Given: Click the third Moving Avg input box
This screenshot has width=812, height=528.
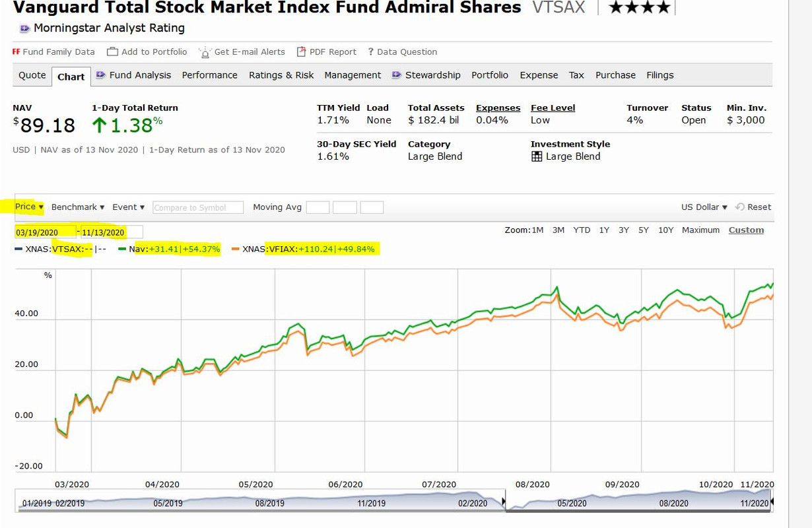Looking at the screenshot, I should pos(372,207).
